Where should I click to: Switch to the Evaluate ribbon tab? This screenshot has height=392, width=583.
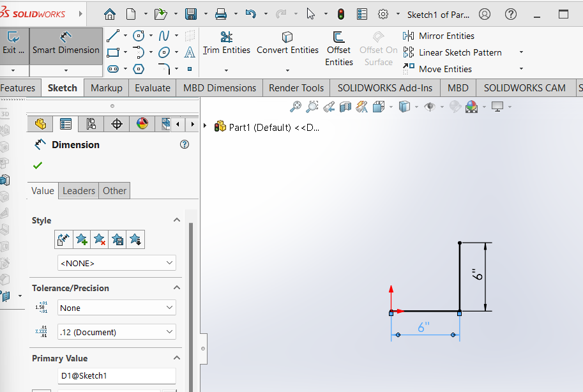tap(153, 88)
